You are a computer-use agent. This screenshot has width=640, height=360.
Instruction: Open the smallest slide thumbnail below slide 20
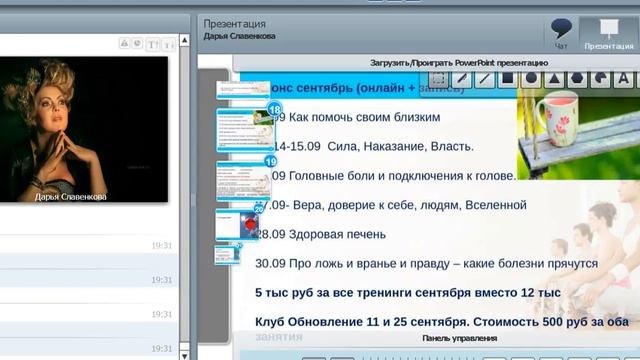click(x=227, y=255)
